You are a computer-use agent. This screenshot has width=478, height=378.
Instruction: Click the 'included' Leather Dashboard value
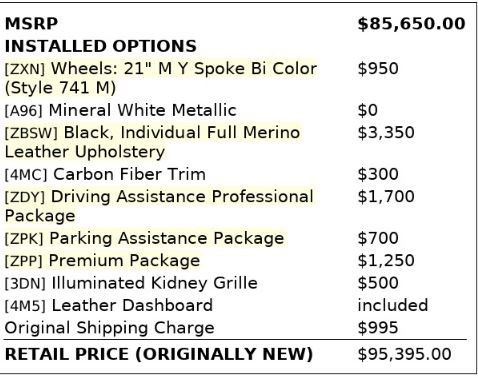(x=393, y=305)
